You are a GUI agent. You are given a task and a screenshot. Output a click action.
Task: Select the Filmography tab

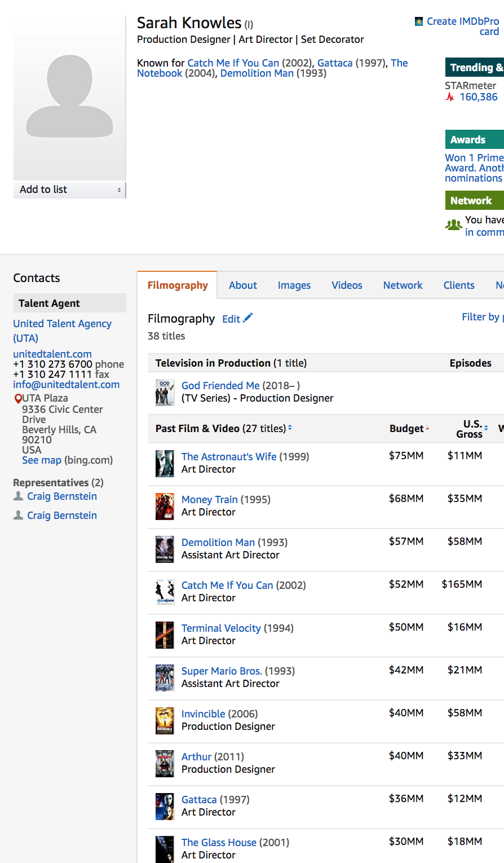click(178, 285)
